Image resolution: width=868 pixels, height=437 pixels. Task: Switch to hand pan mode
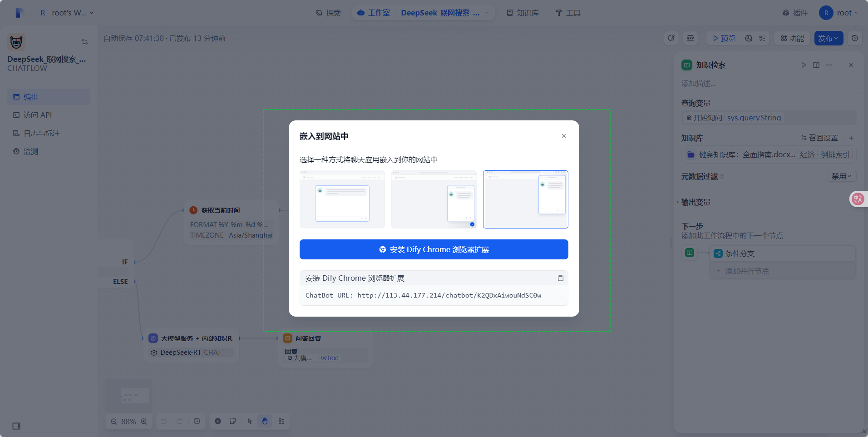[x=265, y=421]
